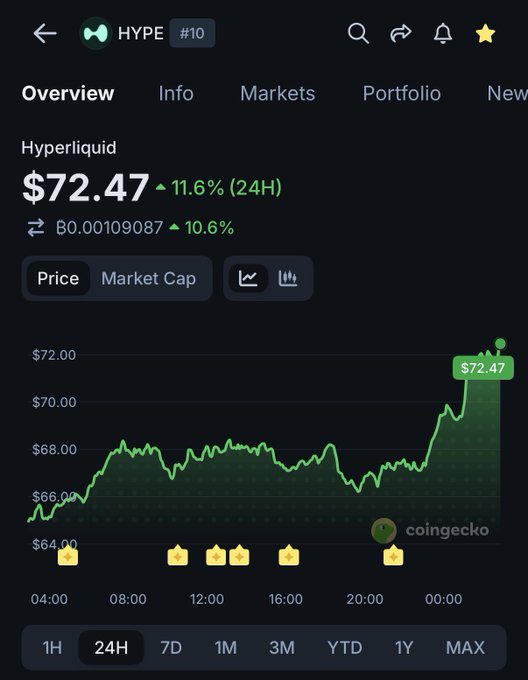Toggle the yellow favorite star
The image size is (528, 680).
[485, 33]
